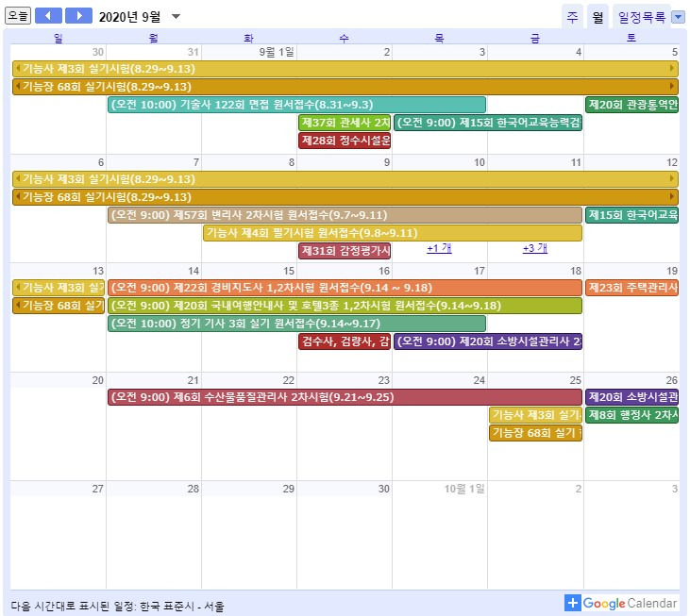Open 제6회 수산물품질관리사 2차시험 event
The image size is (690, 616).
(345, 397)
